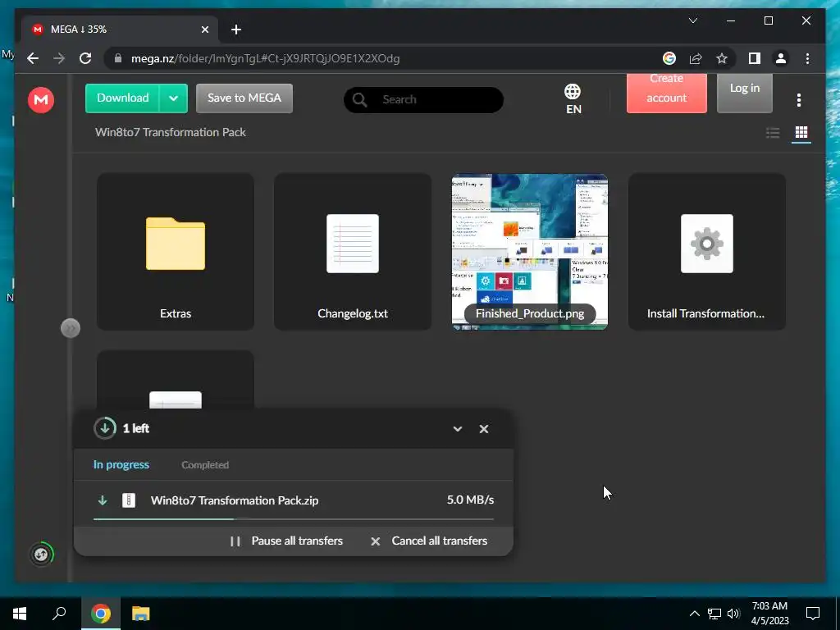Viewport: 840px width, 630px height.
Task: Show hidden system tray icons
Action: click(694, 614)
